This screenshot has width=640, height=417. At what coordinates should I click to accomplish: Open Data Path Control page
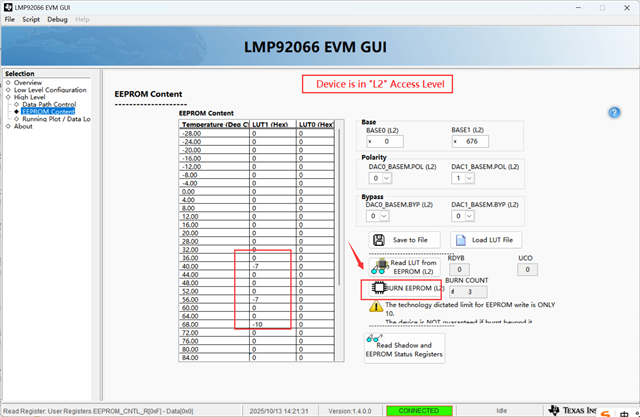pos(49,104)
